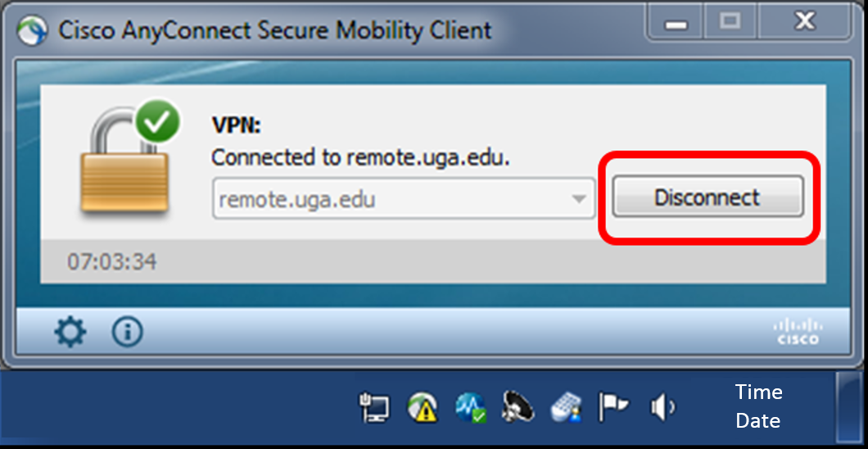Open the AnyConnect warning tray icon
868x449 pixels.
(x=423, y=409)
